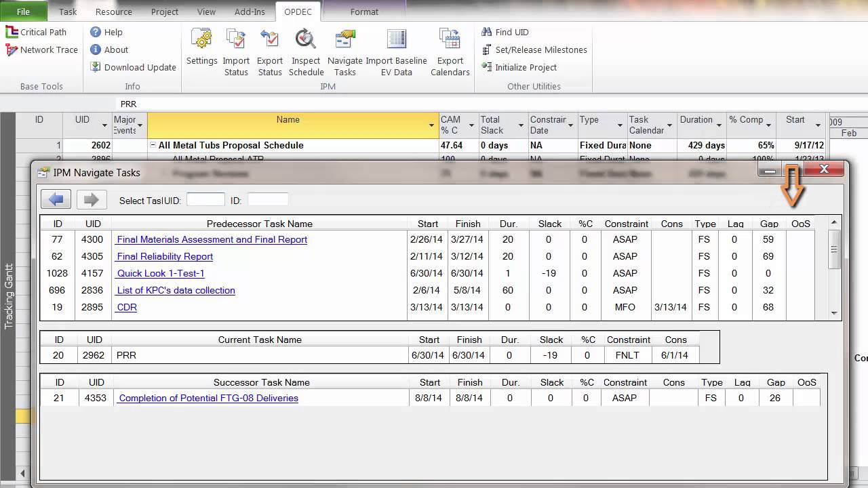Click the predecessor list scroll down arrow

click(835, 312)
